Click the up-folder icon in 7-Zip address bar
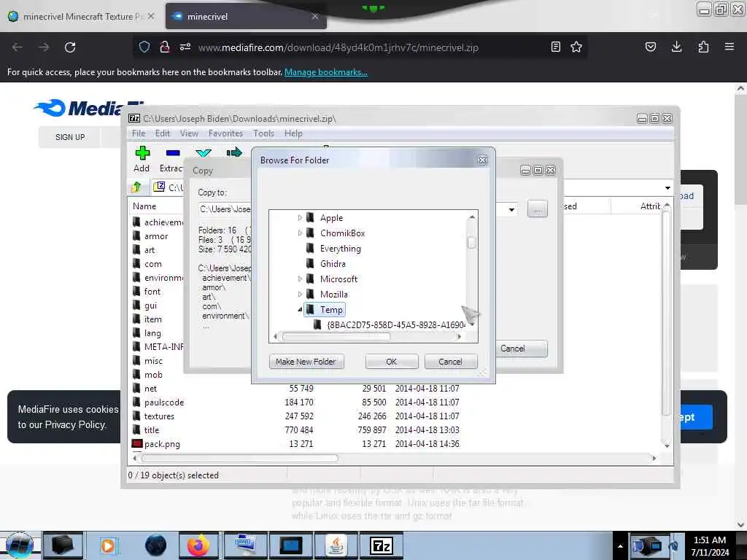Screen dimensions: 747x560 [136, 187]
